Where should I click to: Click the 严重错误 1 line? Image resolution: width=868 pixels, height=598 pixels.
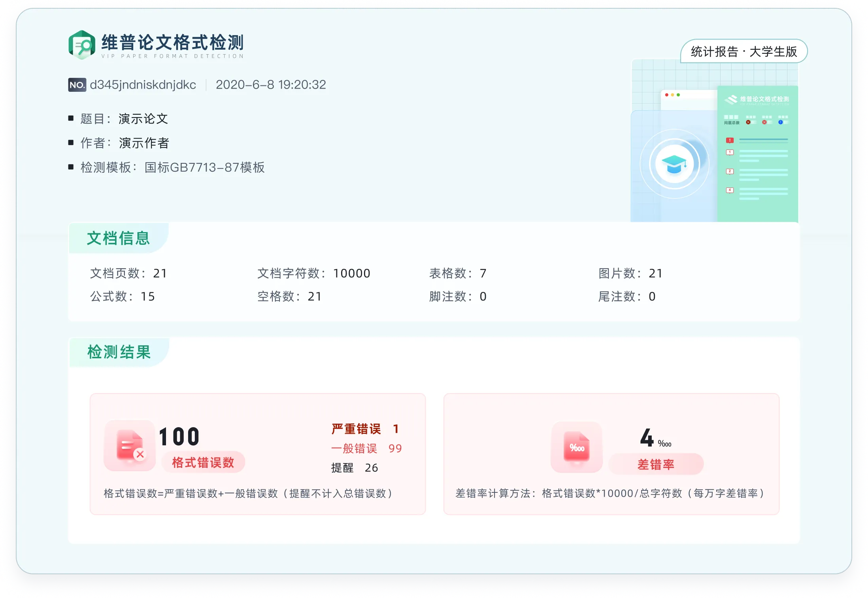(366, 429)
